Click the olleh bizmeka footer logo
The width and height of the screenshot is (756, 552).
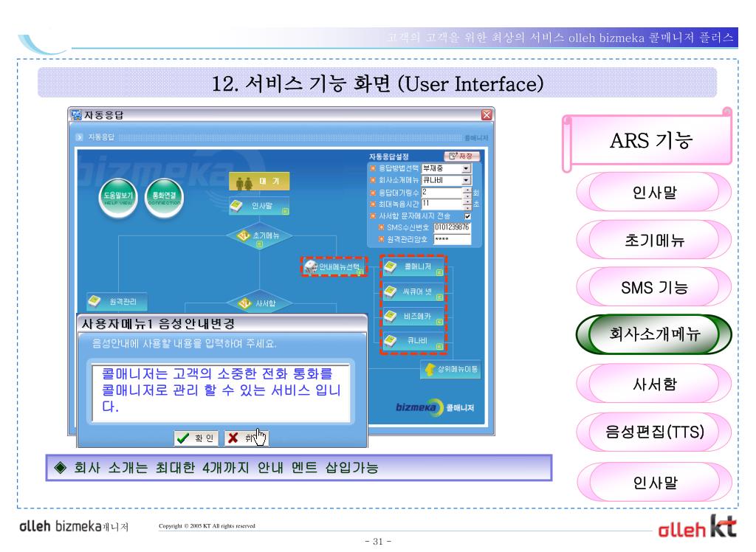click(x=74, y=526)
